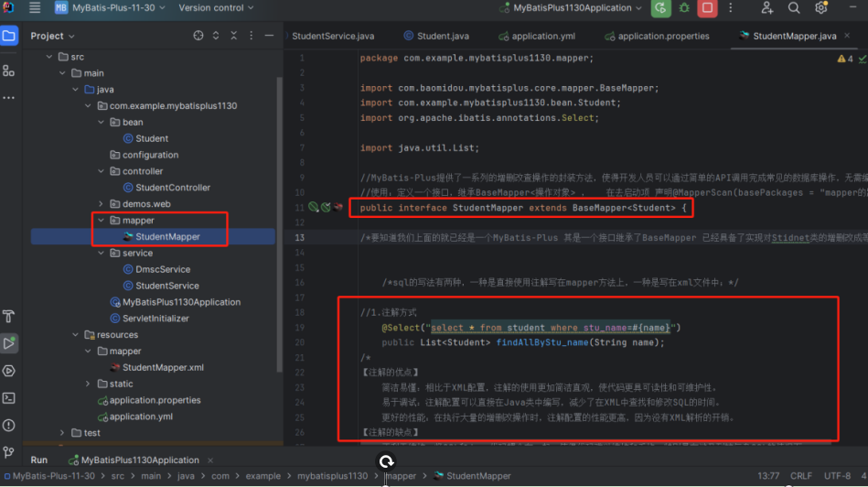Collapse the src folder
The image size is (868, 487).
49,57
